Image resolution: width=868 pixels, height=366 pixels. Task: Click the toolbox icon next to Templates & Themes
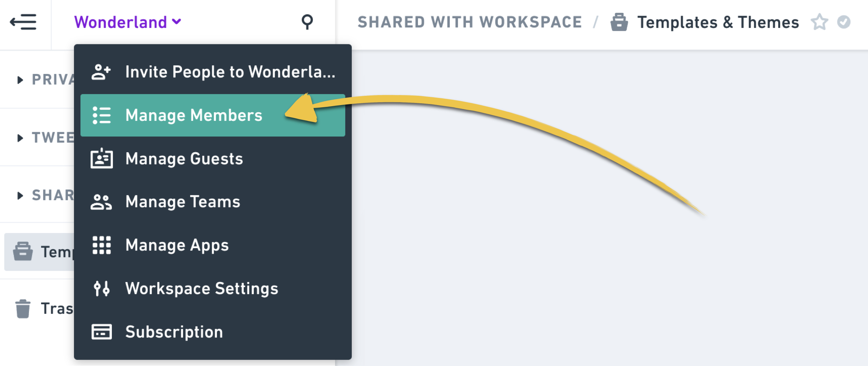tap(620, 21)
